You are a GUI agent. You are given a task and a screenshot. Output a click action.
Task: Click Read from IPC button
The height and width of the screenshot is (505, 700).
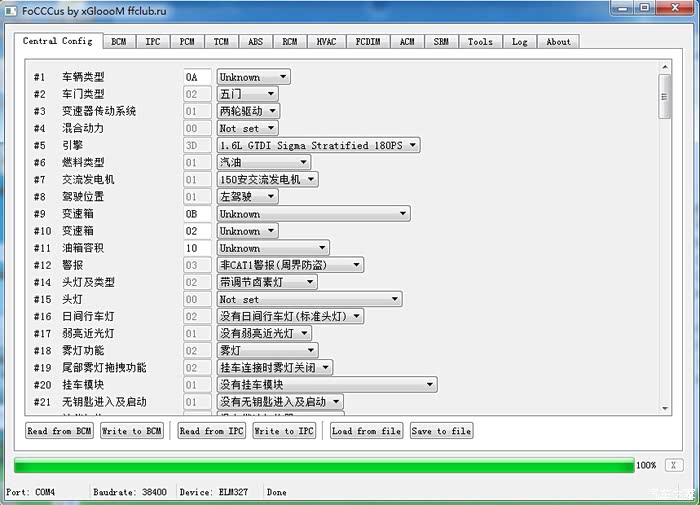[212, 431]
